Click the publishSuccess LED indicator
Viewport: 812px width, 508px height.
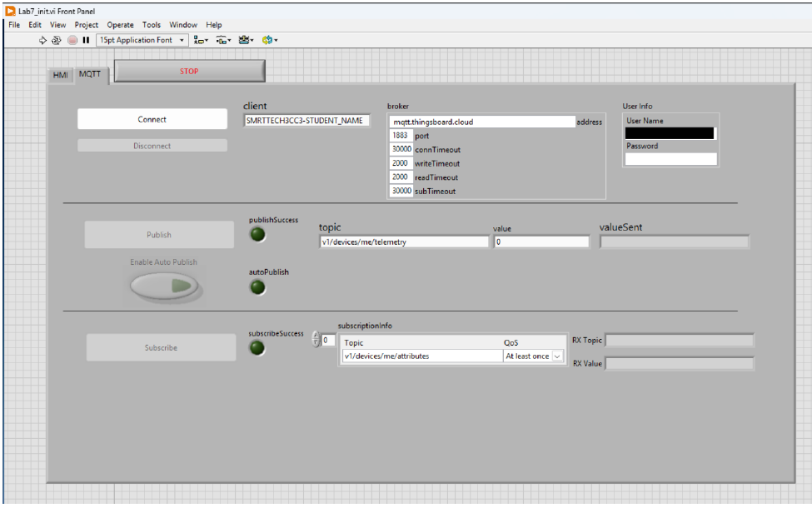[x=258, y=235]
